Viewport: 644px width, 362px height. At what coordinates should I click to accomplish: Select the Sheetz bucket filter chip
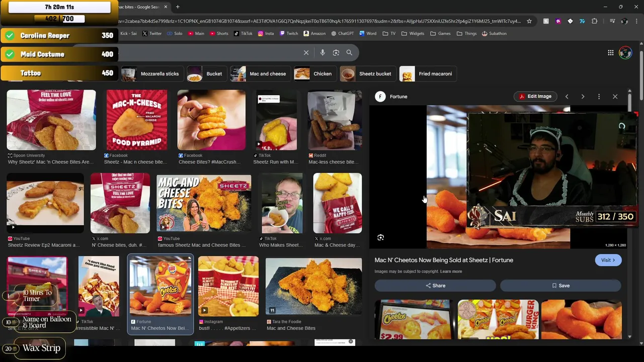click(x=368, y=74)
